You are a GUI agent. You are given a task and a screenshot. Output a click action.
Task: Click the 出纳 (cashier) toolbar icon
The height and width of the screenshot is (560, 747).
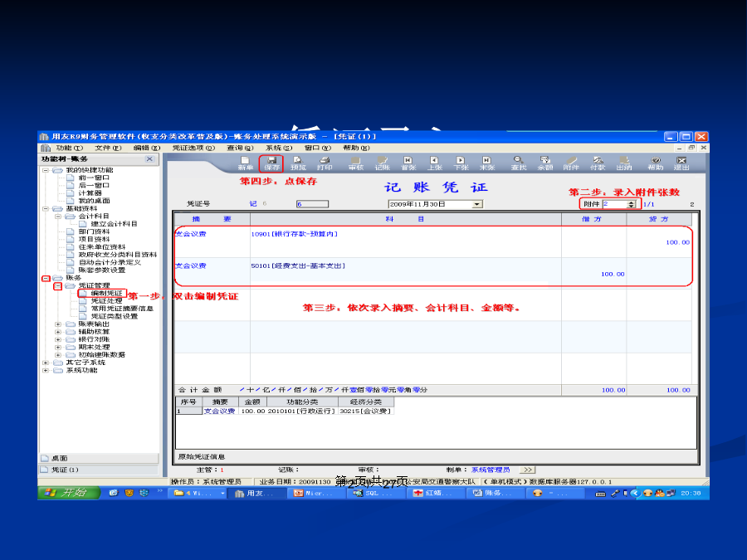(x=624, y=163)
